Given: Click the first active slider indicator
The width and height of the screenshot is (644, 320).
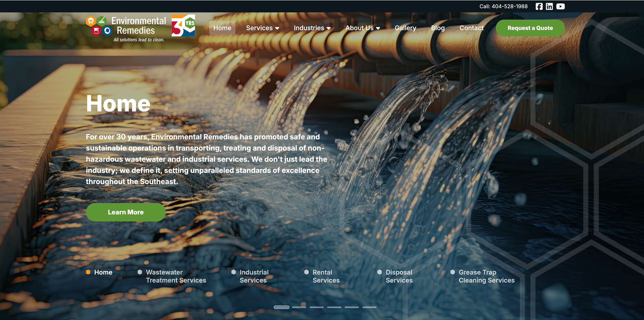Looking at the screenshot, I should click(x=281, y=307).
